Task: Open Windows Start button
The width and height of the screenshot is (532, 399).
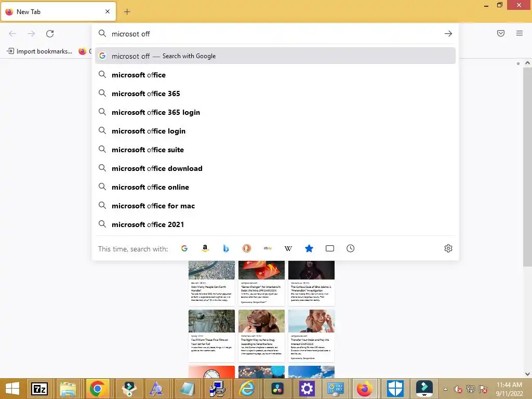Action: [x=12, y=389]
